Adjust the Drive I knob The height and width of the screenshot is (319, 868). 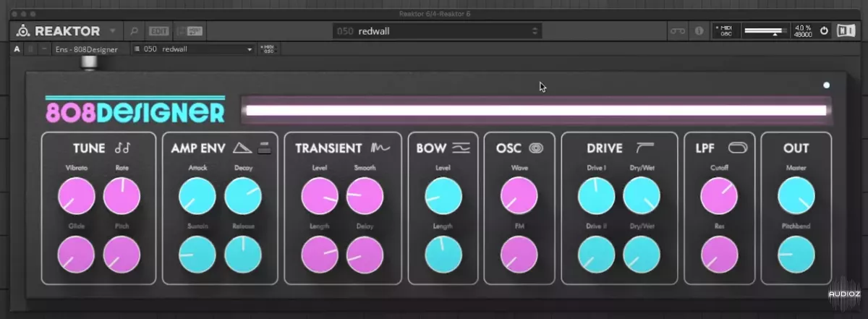[x=597, y=197]
